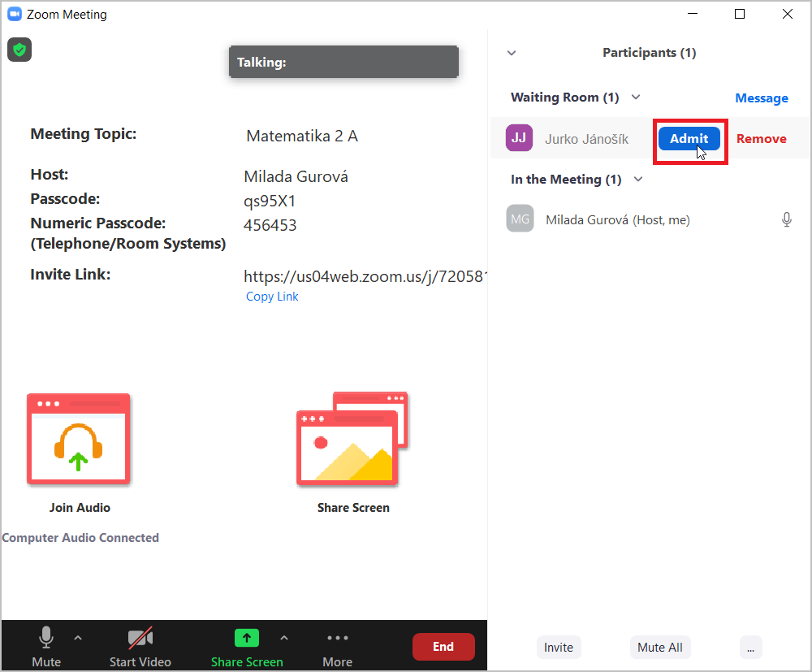Remove Jurko Jánošík from waiting room
The width and height of the screenshot is (812, 672).
click(x=762, y=139)
